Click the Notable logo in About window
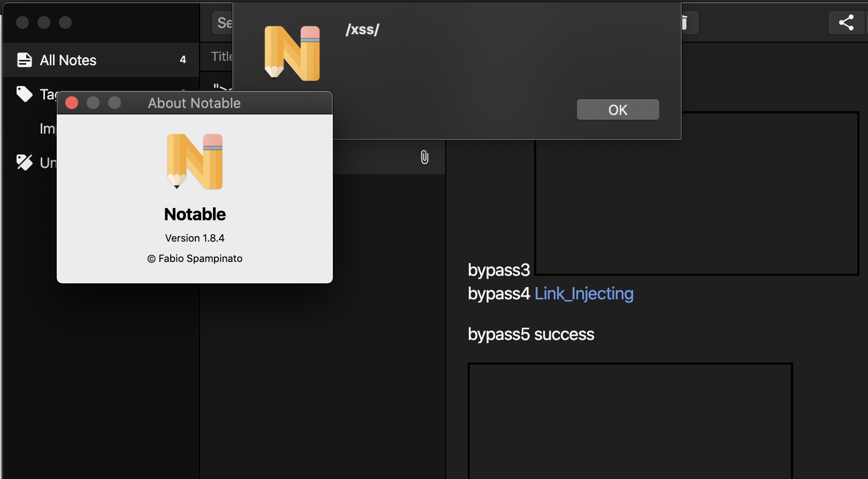 coord(195,161)
